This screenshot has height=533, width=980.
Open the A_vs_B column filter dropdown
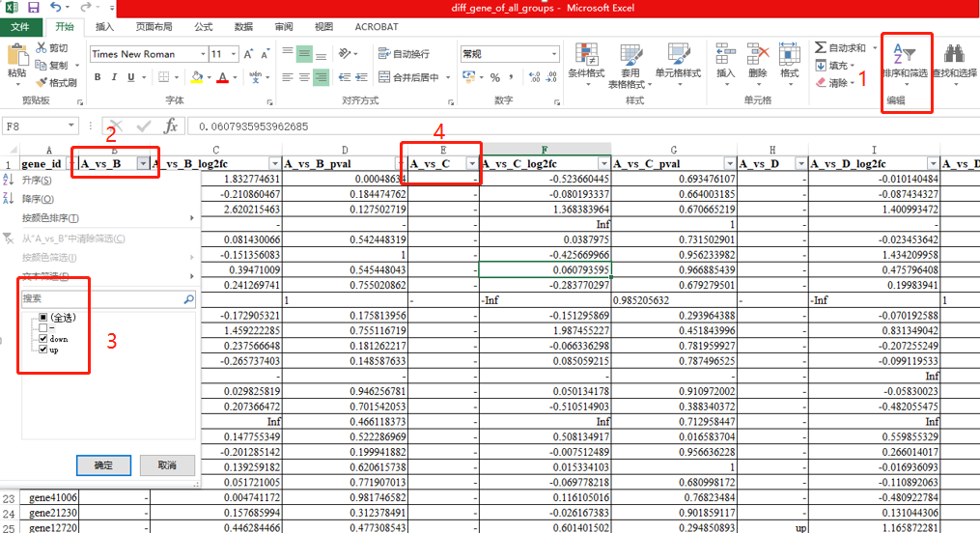point(143,164)
